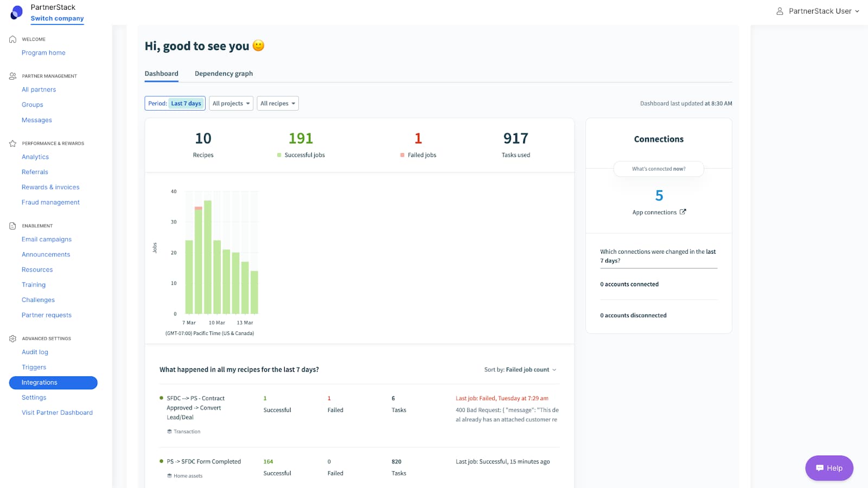Open the What's connected now button
Image resolution: width=868 pixels, height=488 pixels.
coord(658,169)
